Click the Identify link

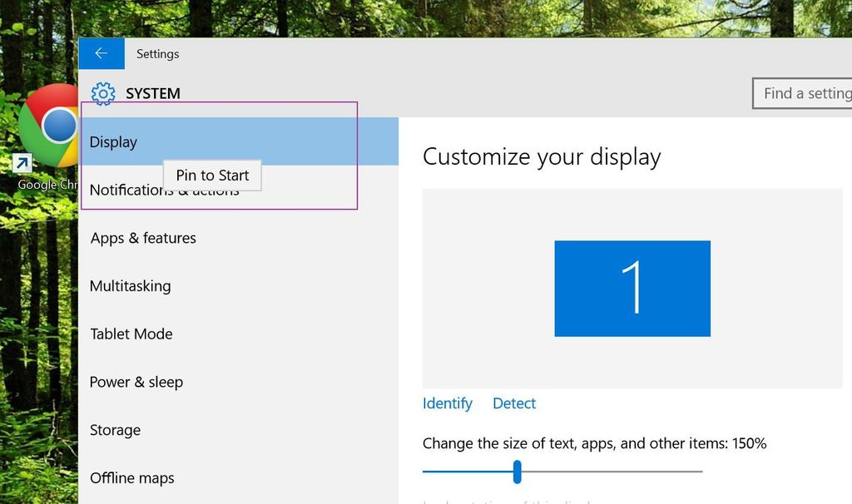coord(447,403)
